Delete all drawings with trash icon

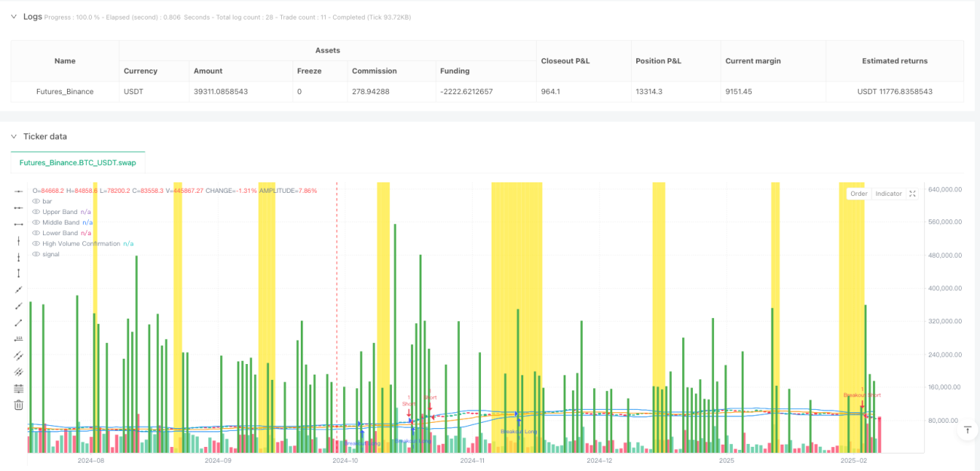(19, 405)
